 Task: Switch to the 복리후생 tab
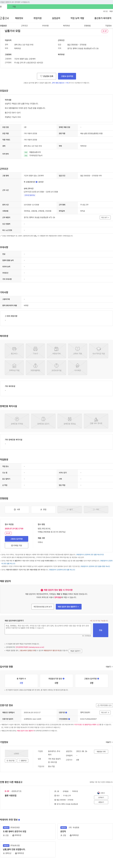pyautogui.click(x=66, y=26)
